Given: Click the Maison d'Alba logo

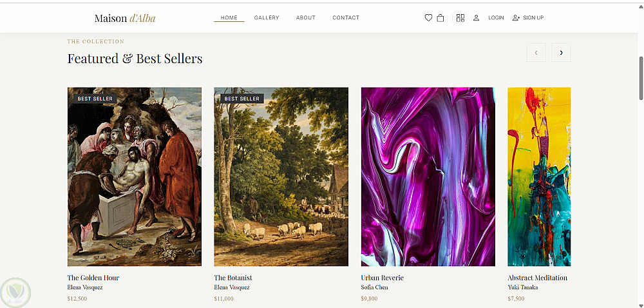Looking at the screenshot, I should 125,18.
